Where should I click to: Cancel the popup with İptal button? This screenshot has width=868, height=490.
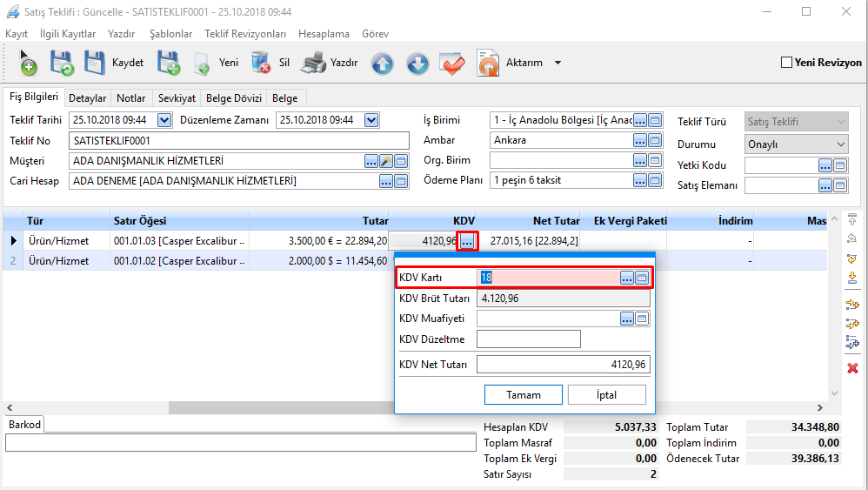(x=606, y=395)
